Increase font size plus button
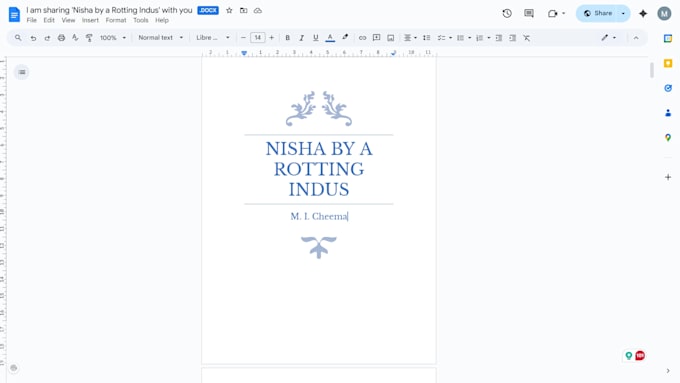This screenshot has height=383, width=680. click(271, 38)
